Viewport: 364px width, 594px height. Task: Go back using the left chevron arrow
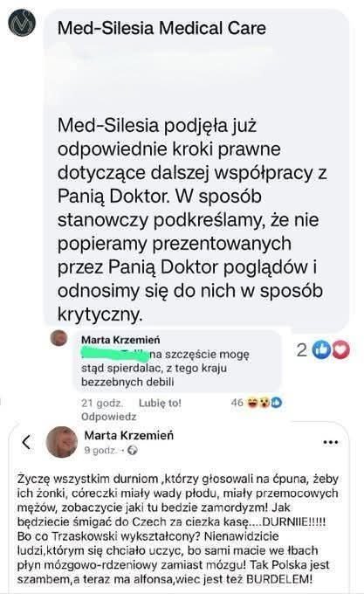click(26, 442)
